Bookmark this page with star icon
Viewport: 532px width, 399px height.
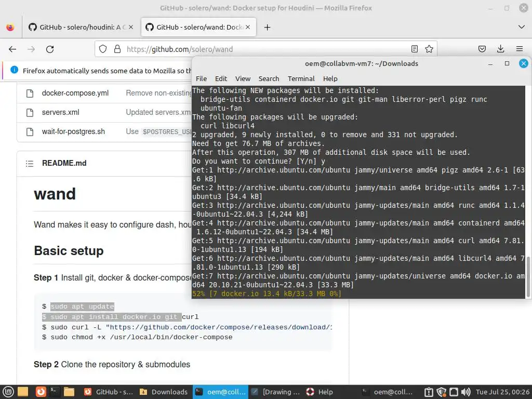[429, 49]
